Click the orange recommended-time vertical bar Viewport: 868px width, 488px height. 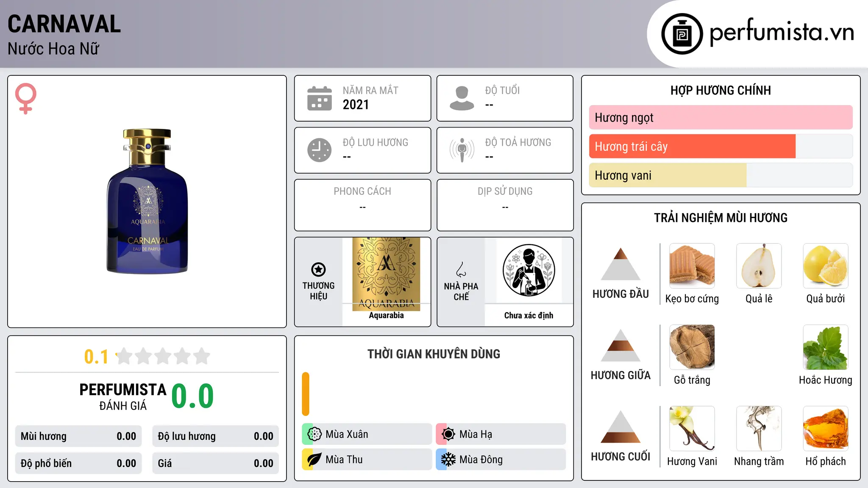[306, 394]
